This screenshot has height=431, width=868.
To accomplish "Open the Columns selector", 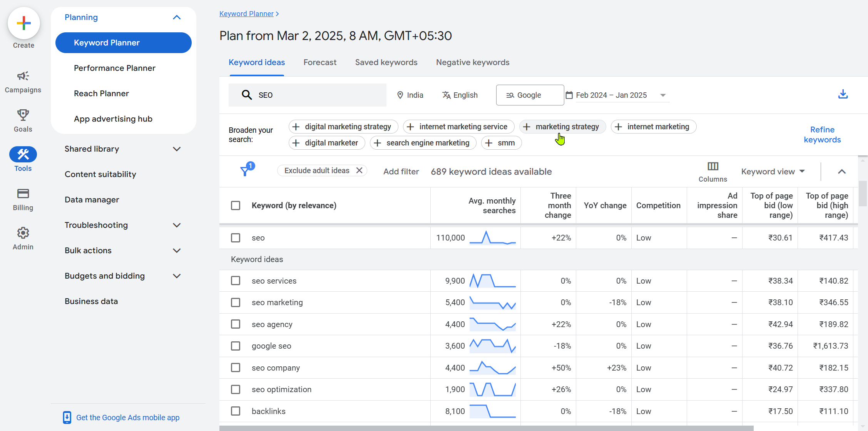I will point(713,172).
